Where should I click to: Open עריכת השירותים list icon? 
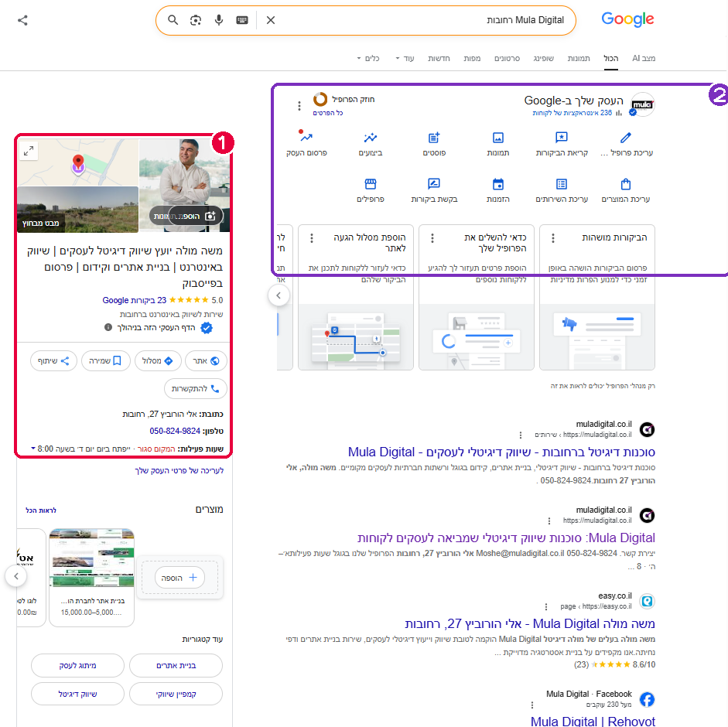click(562, 184)
